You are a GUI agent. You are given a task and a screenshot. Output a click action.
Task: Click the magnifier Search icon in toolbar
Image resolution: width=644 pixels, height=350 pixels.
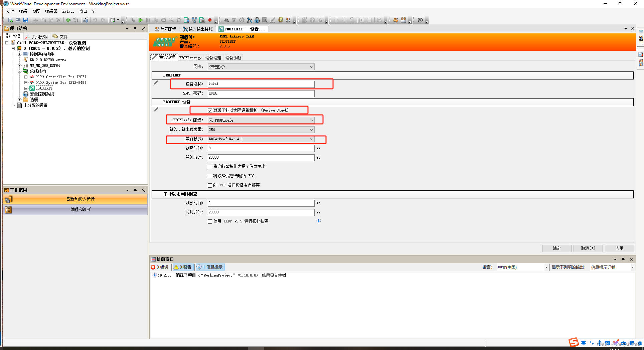point(171,20)
